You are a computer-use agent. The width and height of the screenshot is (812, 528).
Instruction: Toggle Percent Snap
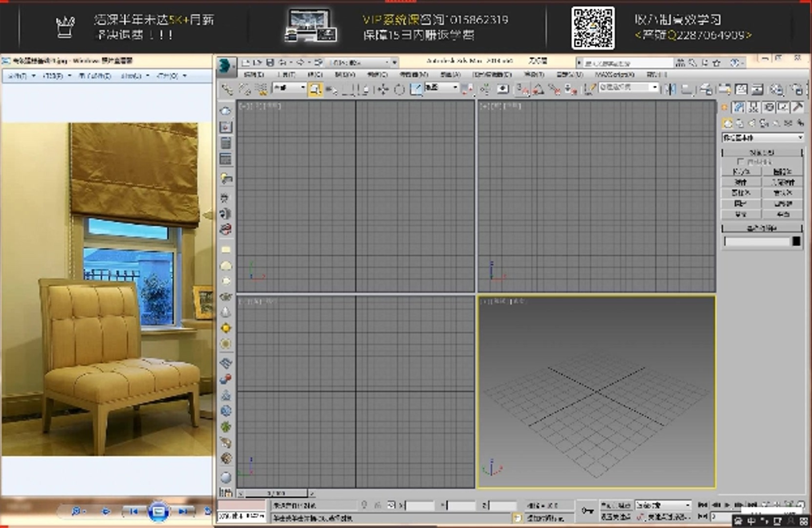554,89
